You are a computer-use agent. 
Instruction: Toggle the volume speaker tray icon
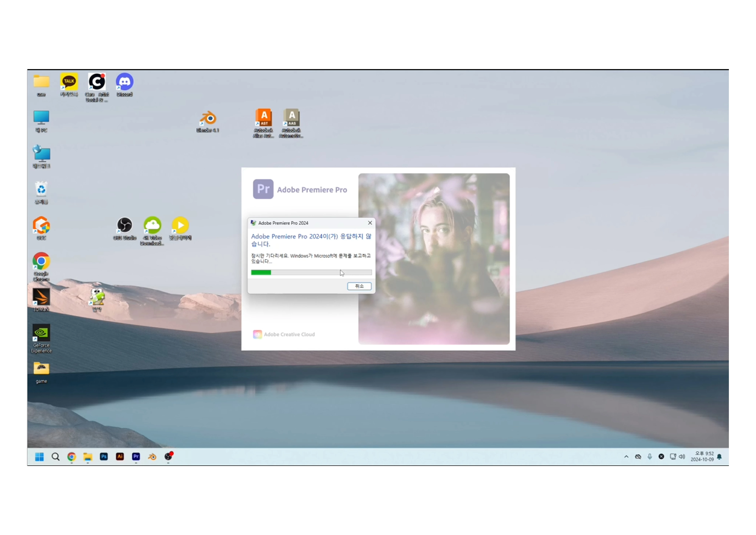point(682,457)
